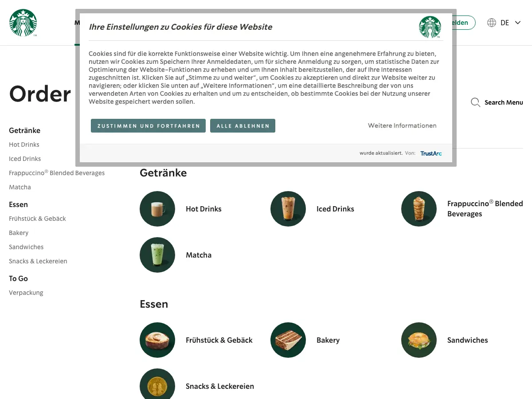Image resolution: width=532 pixels, height=399 pixels.
Task: Open Snacks & Leckereien grid label
Action: tap(220, 386)
